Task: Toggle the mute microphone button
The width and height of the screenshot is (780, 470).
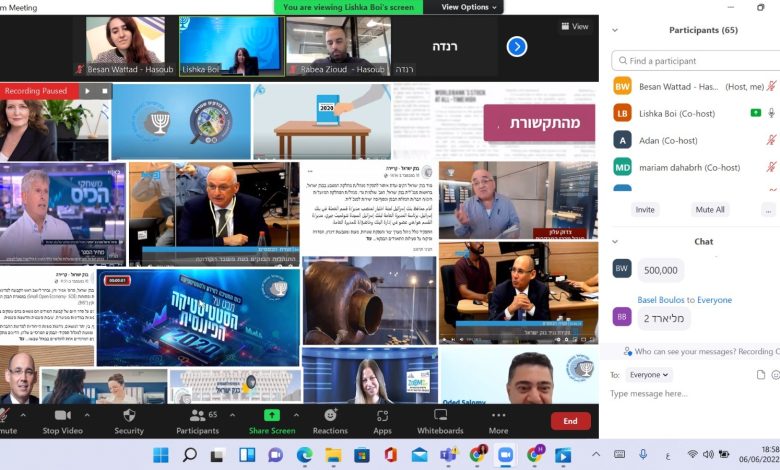Action: [x=6, y=422]
